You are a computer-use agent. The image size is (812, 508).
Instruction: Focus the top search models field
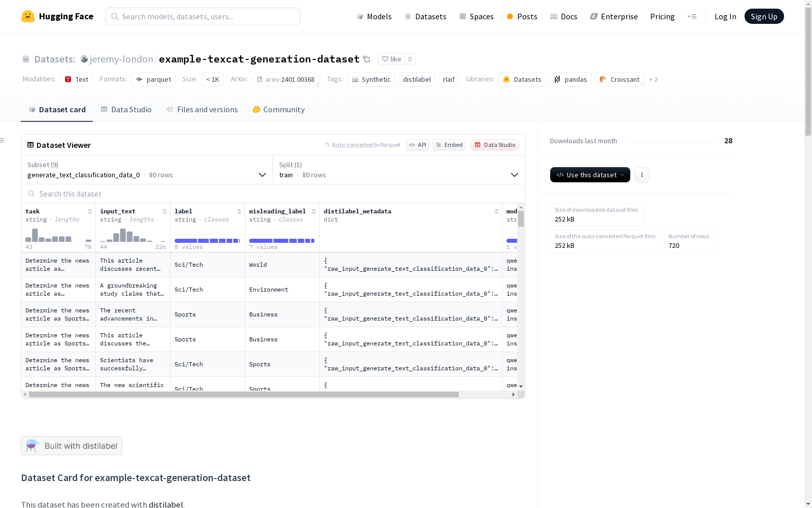[x=203, y=16]
